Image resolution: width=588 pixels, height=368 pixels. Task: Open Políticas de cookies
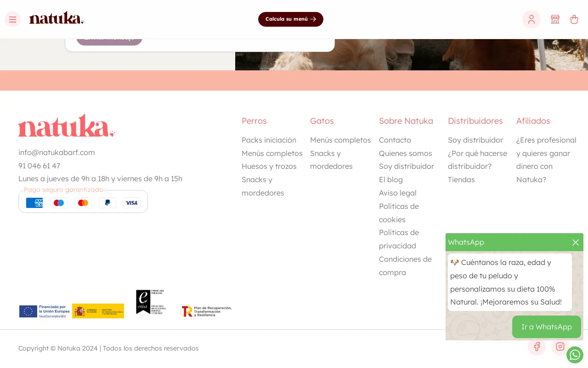click(x=399, y=213)
